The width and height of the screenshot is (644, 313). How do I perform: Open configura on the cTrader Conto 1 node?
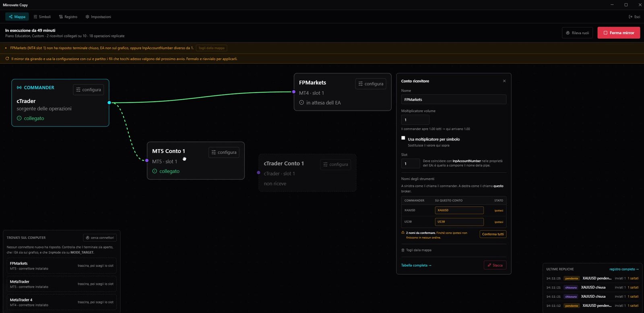point(336,164)
